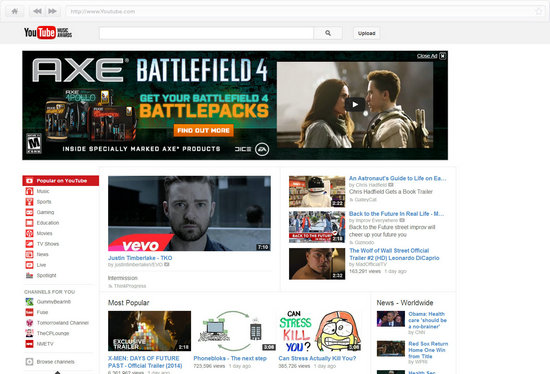Click the Upload button
Viewport: 550px width, 374px height.
tap(367, 33)
